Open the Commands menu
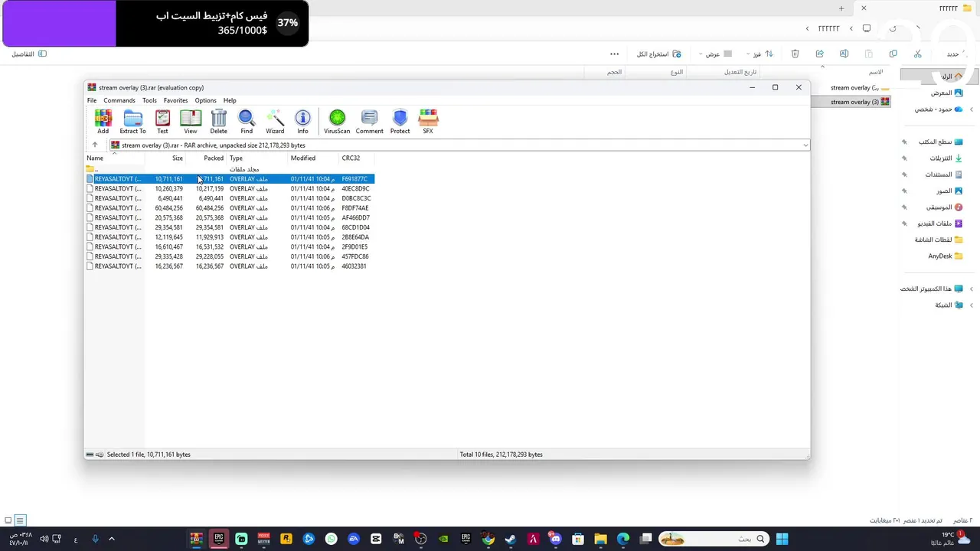 (119, 100)
